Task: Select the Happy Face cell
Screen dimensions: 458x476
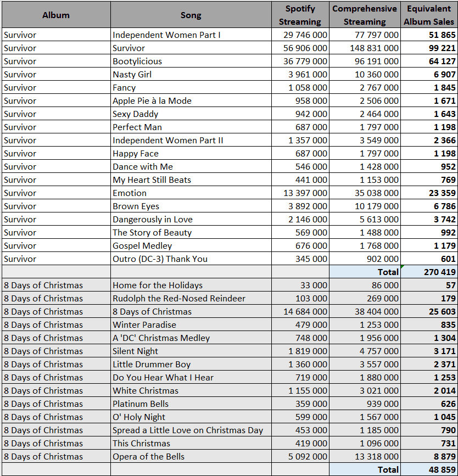Action: click(x=191, y=153)
